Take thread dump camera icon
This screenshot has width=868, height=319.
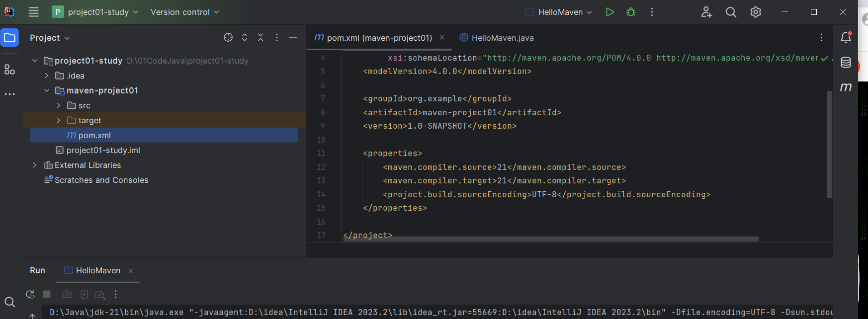point(67,294)
